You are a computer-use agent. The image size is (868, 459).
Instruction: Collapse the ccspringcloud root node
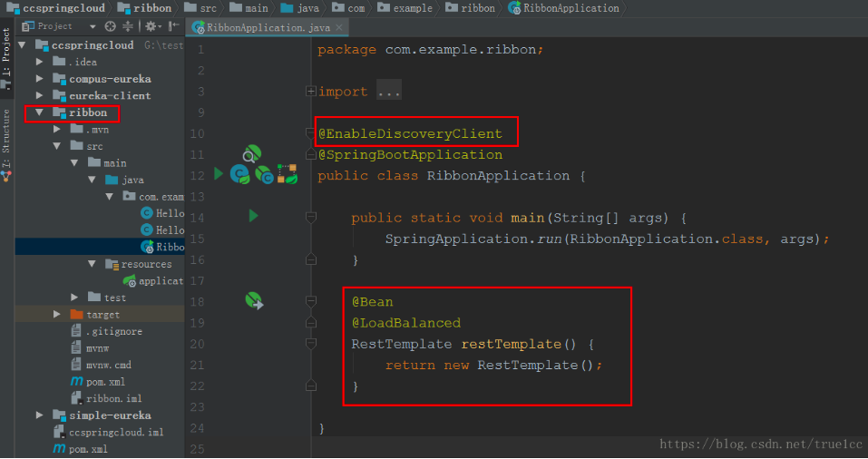22,44
